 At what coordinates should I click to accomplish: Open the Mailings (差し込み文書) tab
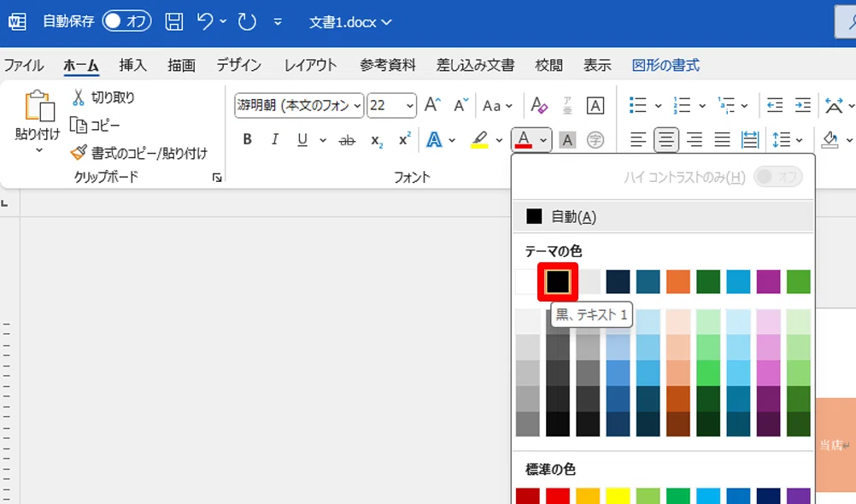coord(475,66)
